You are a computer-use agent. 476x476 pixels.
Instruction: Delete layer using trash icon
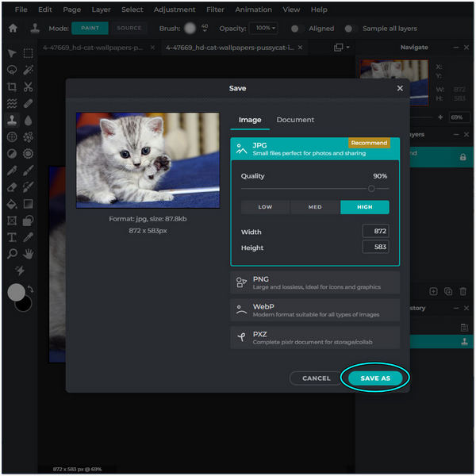(x=463, y=292)
